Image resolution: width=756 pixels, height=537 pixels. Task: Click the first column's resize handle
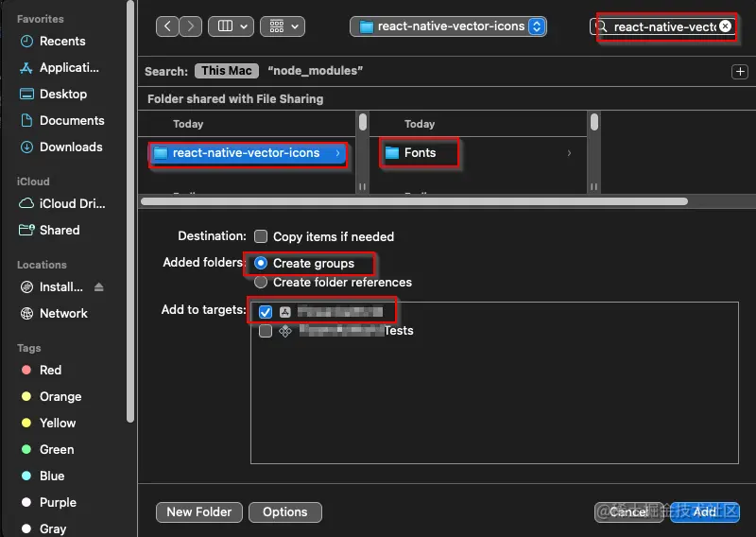[x=362, y=186]
